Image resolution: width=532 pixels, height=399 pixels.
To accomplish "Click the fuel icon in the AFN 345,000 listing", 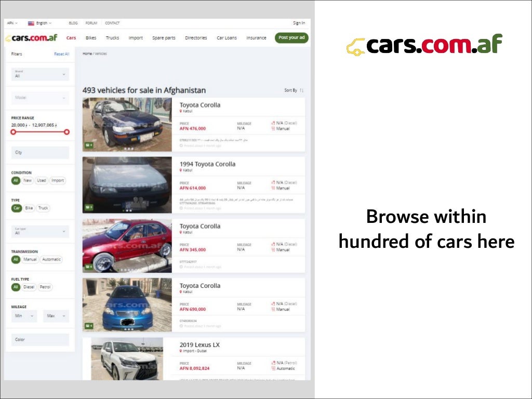I will pyautogui.click(x=273, y=244).
